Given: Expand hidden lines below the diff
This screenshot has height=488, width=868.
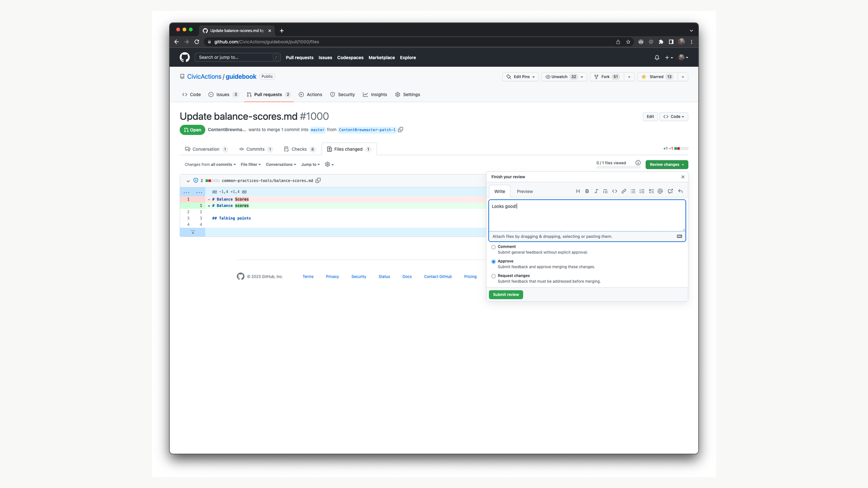Looking at the screenshot, I should click(x=193, y=232).
